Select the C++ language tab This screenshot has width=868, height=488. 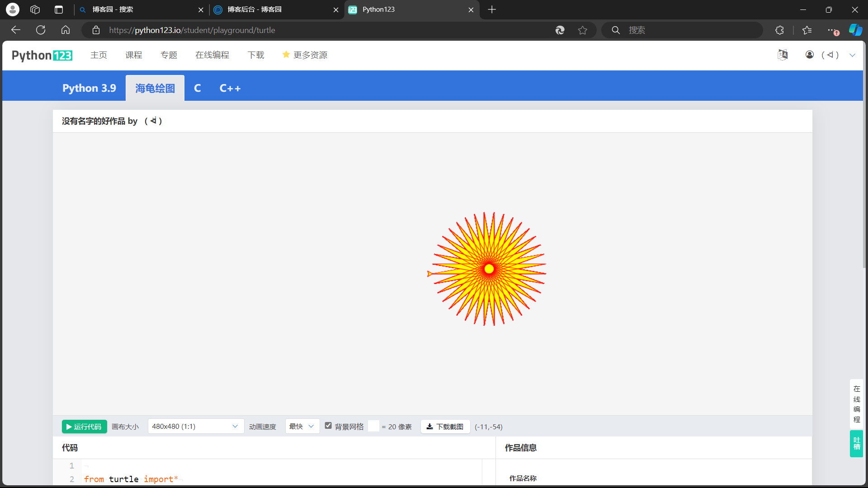coord(230,88)
